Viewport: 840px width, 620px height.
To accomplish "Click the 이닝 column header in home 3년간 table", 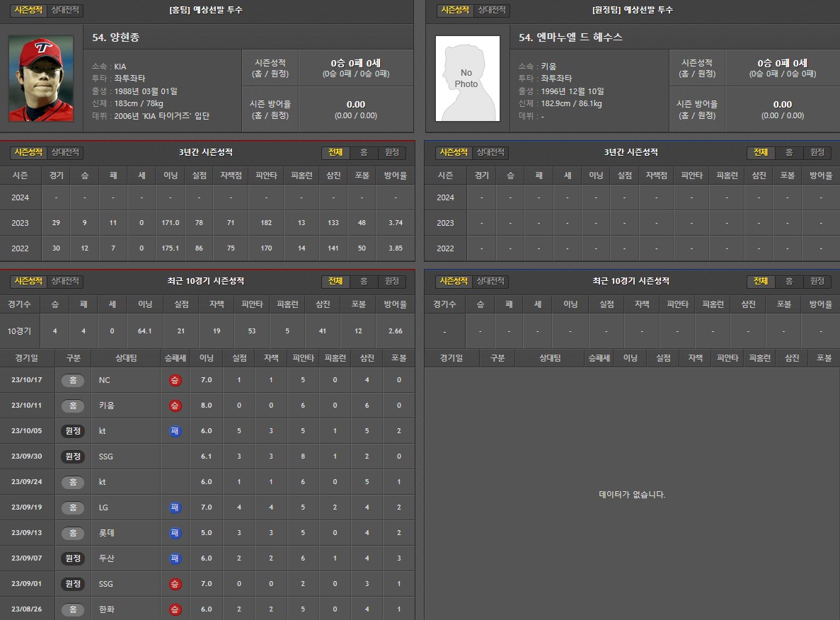I will (171, 176).
